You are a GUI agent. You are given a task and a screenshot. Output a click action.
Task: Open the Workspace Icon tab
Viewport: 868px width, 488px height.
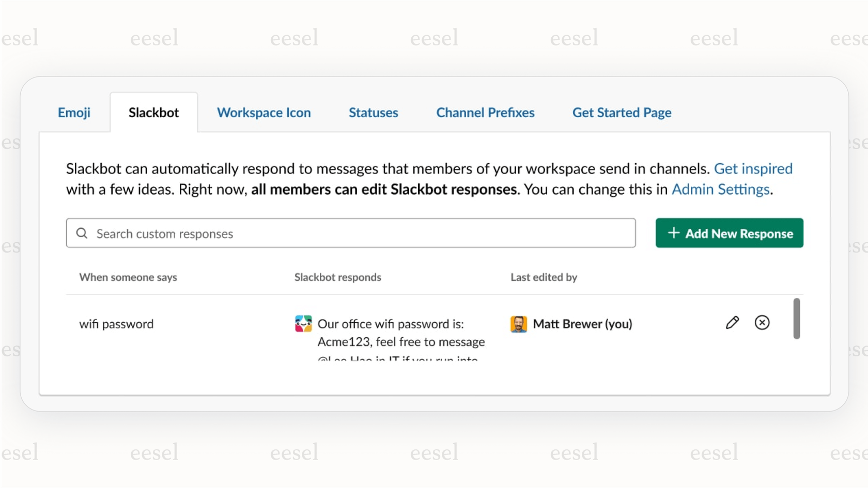coord(264,112)
